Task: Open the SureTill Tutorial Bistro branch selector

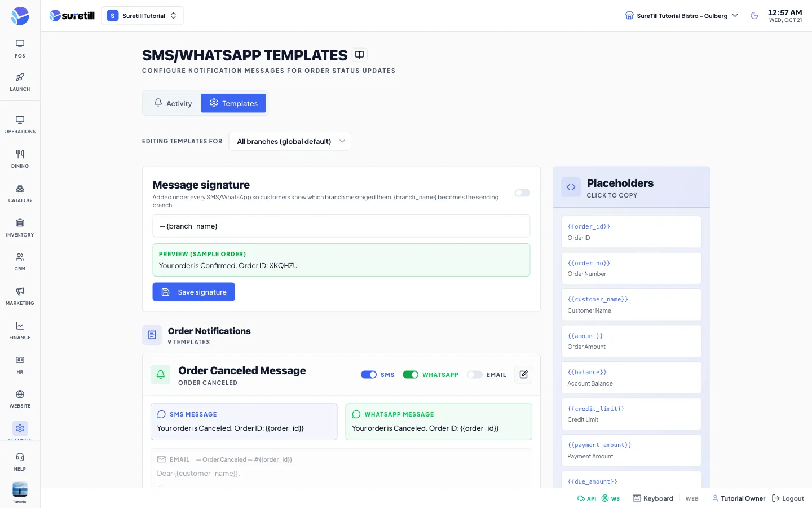Action: coord(681,16)
